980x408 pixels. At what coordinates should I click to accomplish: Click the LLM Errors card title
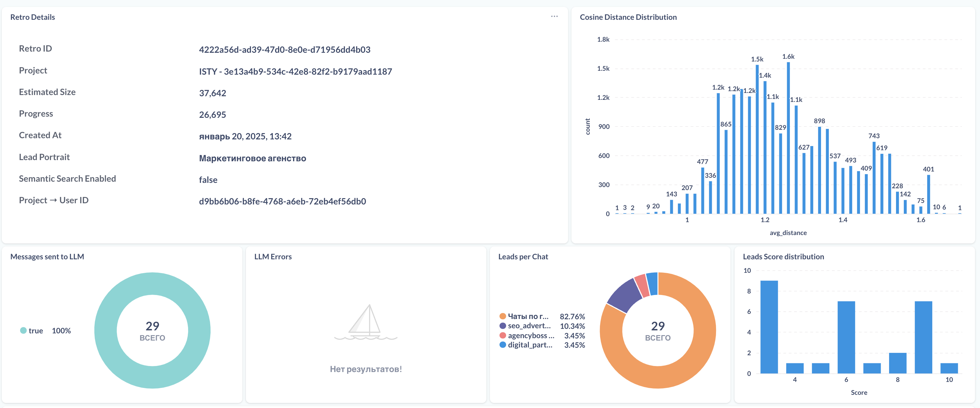tap(273, 257)
